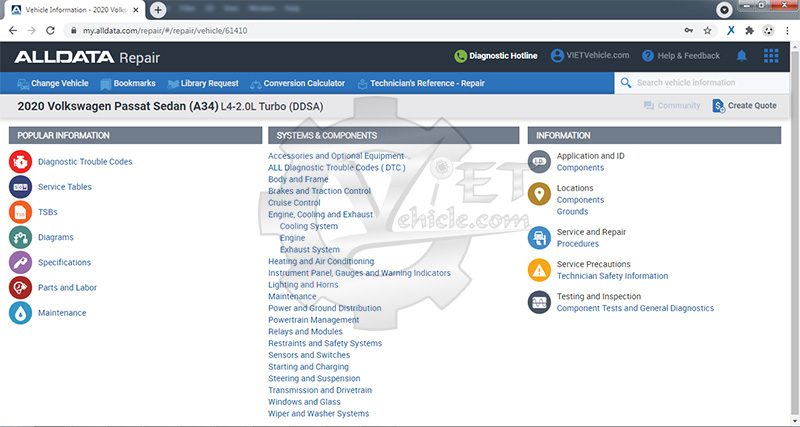
Task: Click the Community link
Action: click(672, 106)
